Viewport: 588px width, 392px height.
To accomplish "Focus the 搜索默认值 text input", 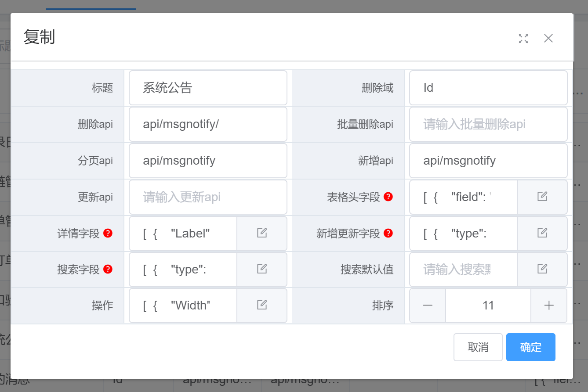I will pyautogui.click(x=464, y=269).
